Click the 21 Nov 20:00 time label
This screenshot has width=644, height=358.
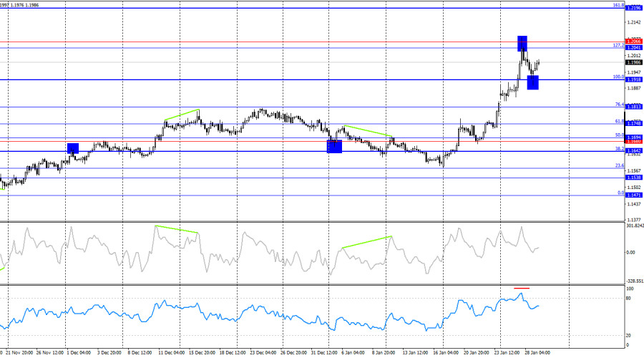point(19,353)
